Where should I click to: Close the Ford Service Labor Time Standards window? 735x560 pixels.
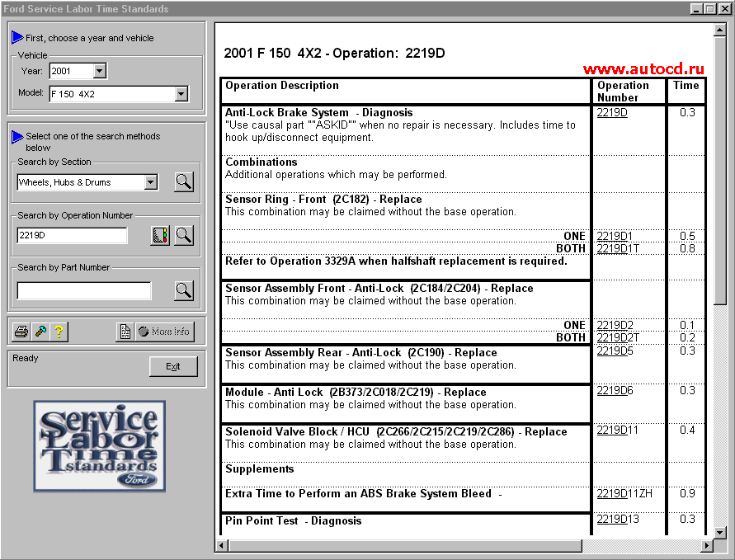pyautogui.click(x=723, y=8)
